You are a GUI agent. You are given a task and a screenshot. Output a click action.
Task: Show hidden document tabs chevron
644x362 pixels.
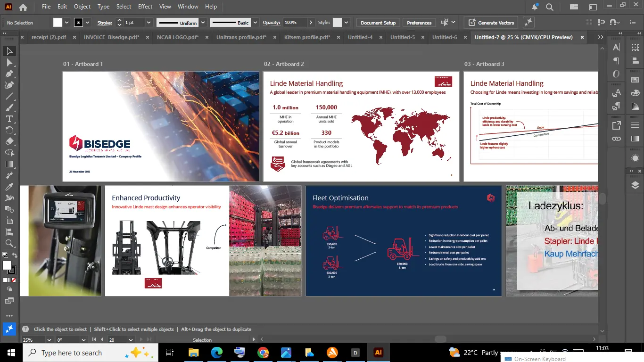600,37
